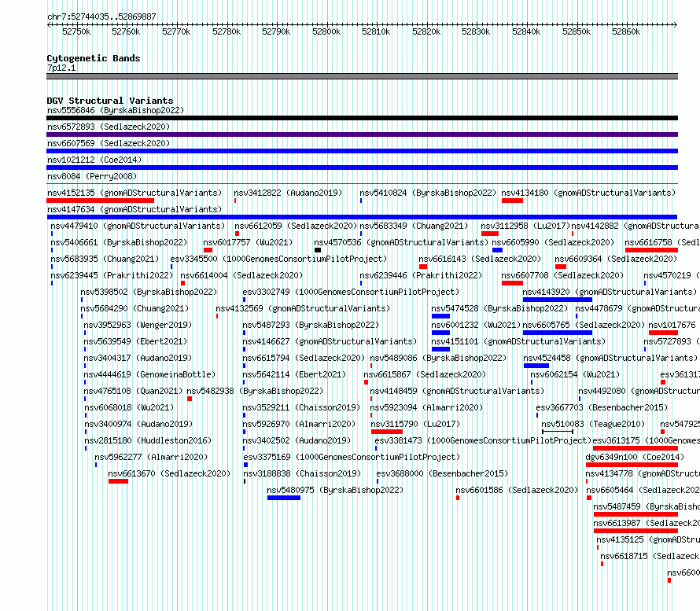The height and width of the screenshot is (611, 700).
Task: Click the nsv6068018 (Wu2021) label
Action: pyautogui.click(x=129, y=407)
